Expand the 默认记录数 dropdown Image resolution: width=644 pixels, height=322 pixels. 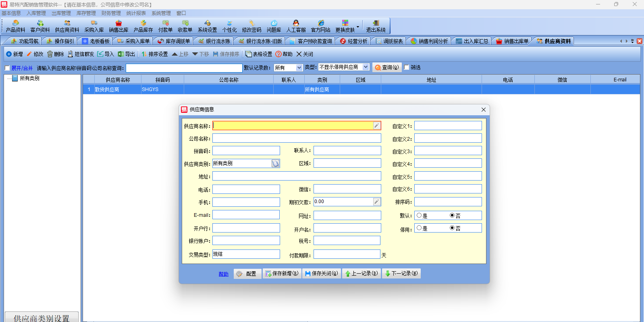299,68
